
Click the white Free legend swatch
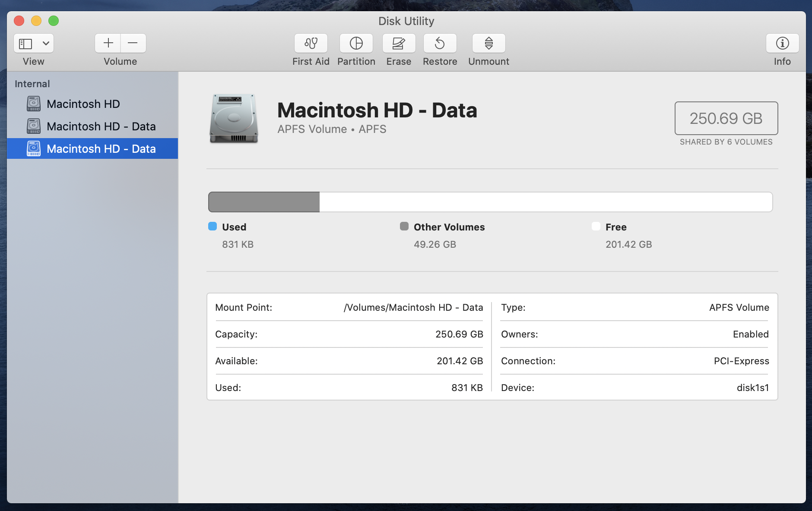pos(596,226)
